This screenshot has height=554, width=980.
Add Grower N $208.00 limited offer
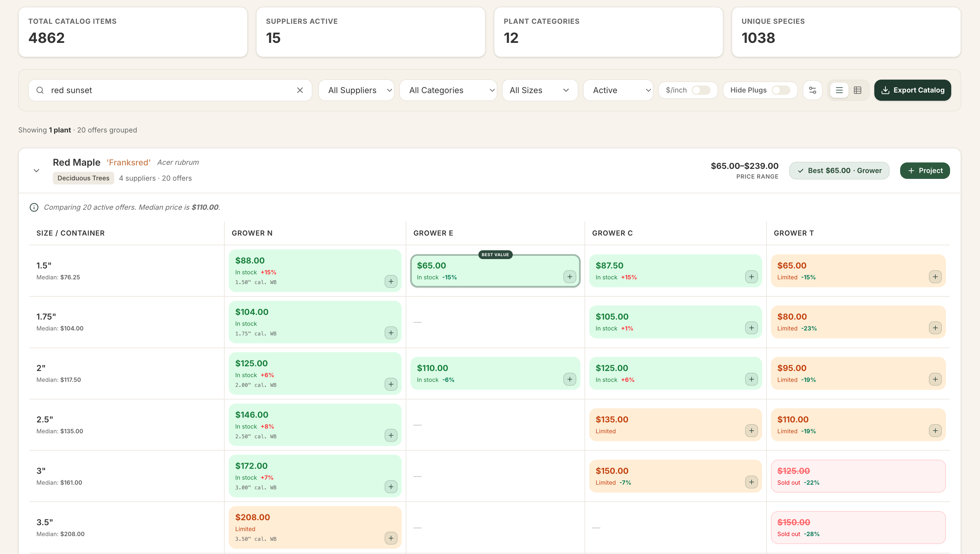pos(391,538)
